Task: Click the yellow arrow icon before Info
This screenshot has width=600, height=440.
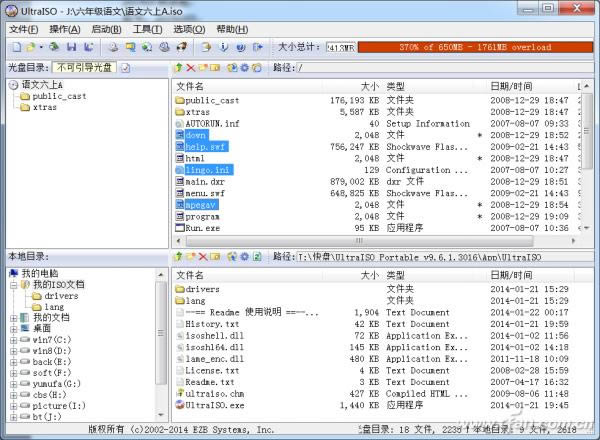Action: [x=206, y=47]
